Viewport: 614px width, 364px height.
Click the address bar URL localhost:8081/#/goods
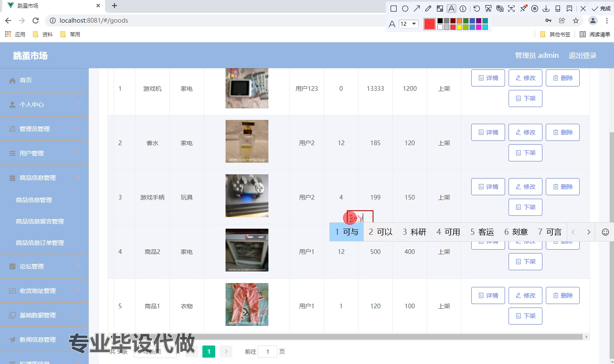pyautogui.click(x=94, y=21)
